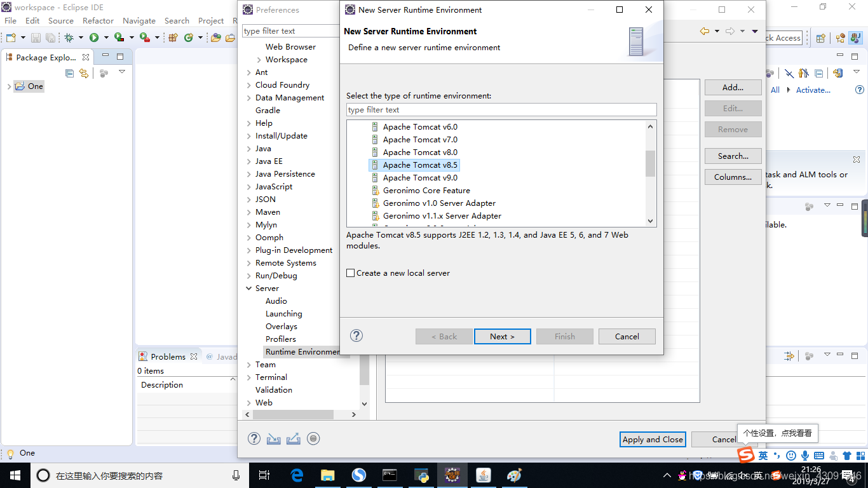Click the Open Perspective icon
868x488 pixels.
click(820, 38)
